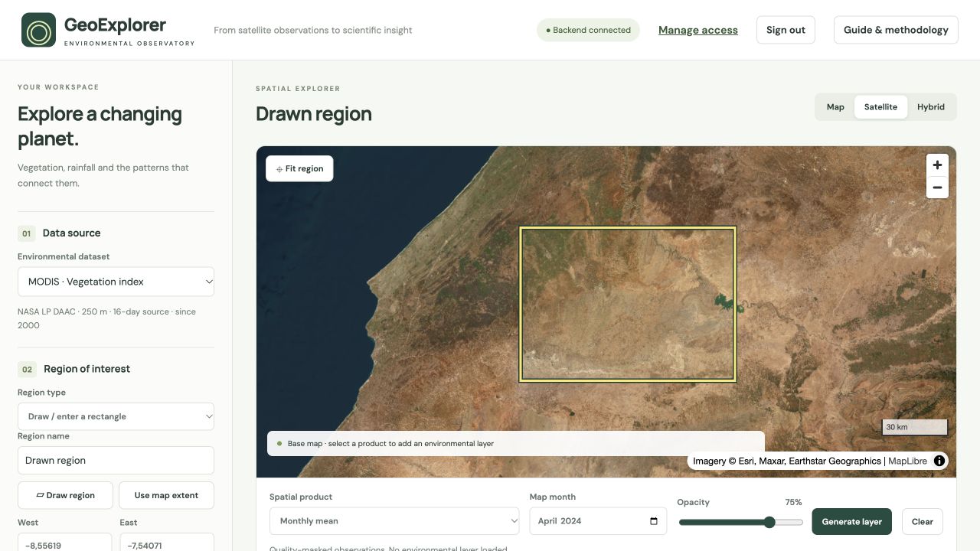Click the Generate layer button
Screen dimensions: 980x551
[852, 521]
